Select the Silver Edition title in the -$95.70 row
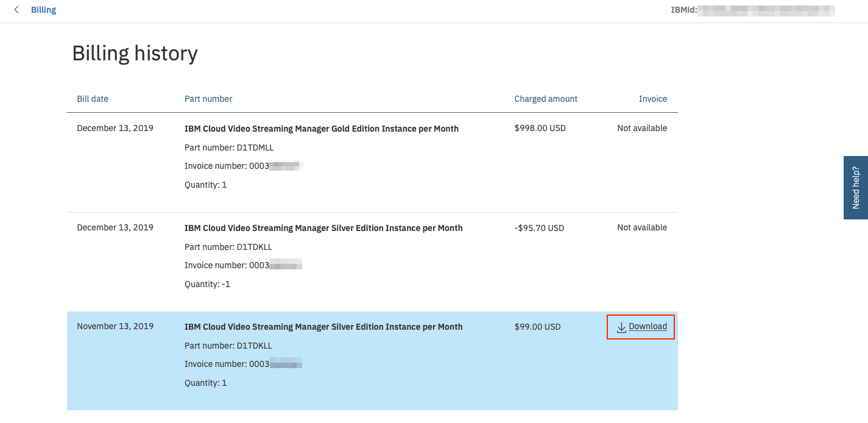This screenshot has height=423, width=868. pos(323,228)
